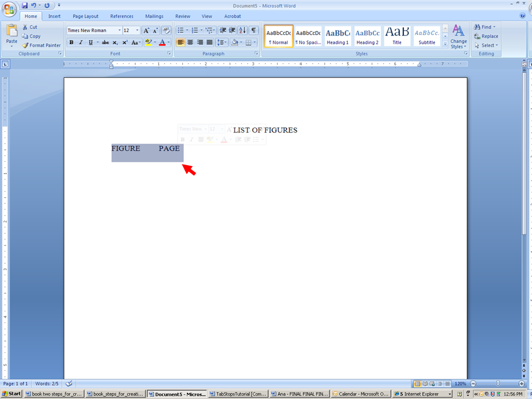Image resolution: width=532 pixels, height=399 pixels.
Task: Switch to the Insert tab
Action: point(54,16)
